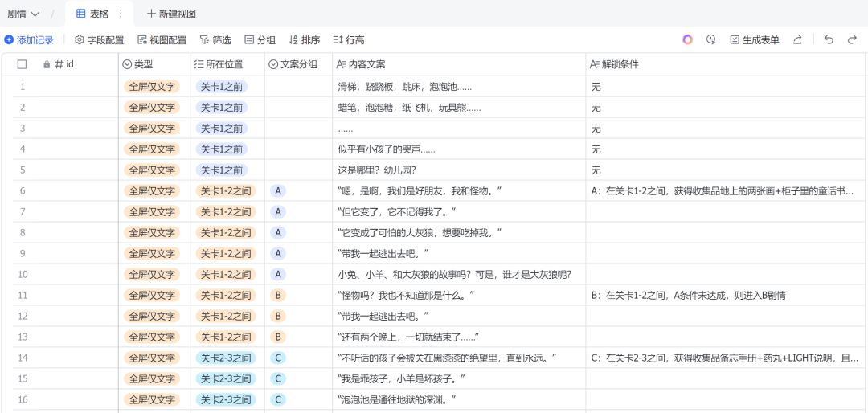This screenshot has height=413, width=868.
Task: Click 添加记录 button
Action: coord(29,40)
